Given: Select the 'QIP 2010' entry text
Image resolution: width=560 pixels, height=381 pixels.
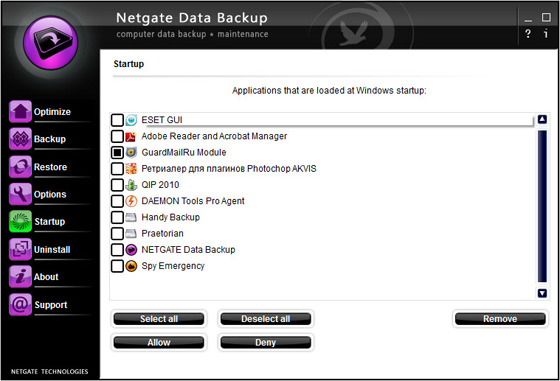Looking at the screenshot, I should pyautogui.click(x=160, y=185).
